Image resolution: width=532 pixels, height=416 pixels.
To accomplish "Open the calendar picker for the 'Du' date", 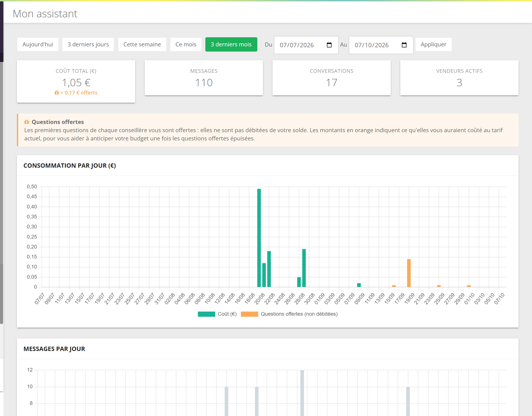I will [329, 45].
